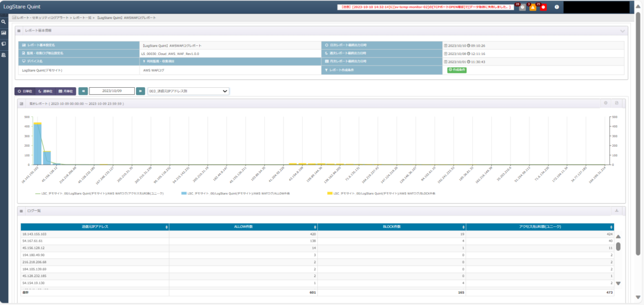
Task: Open 003_送信元IPアドレス別 report dropdown
Action: coord(188,91)
